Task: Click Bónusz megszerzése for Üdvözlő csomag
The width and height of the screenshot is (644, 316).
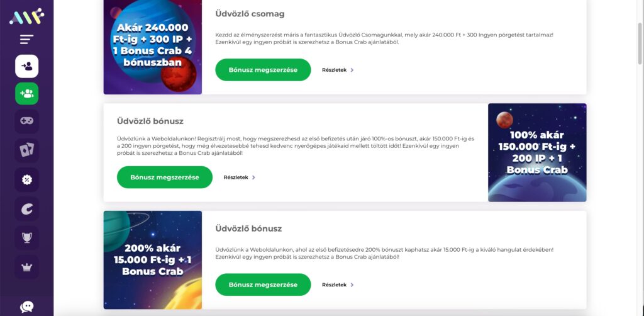Action: click(263, 70)
